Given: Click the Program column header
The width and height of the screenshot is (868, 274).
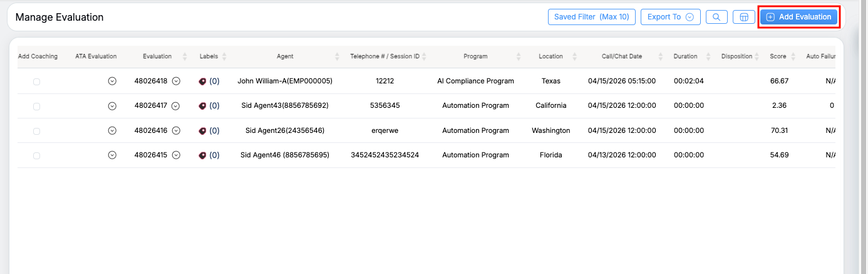Looking at the screenshot, I should [475, 56].
